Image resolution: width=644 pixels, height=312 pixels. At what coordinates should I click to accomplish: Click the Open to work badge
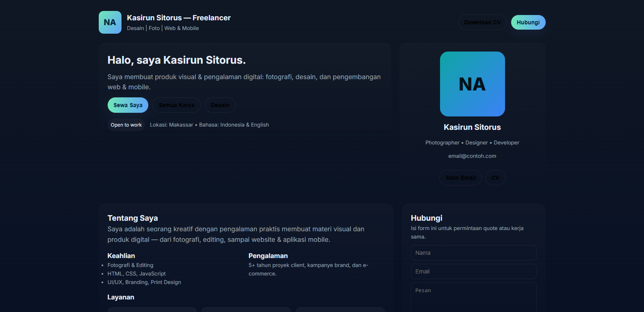[x=126, y=125]
